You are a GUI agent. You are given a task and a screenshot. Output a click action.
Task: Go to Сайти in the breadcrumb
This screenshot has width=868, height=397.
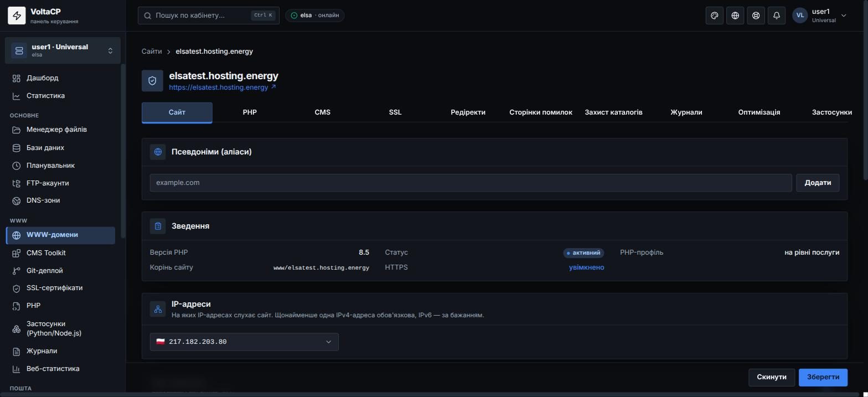152,51
